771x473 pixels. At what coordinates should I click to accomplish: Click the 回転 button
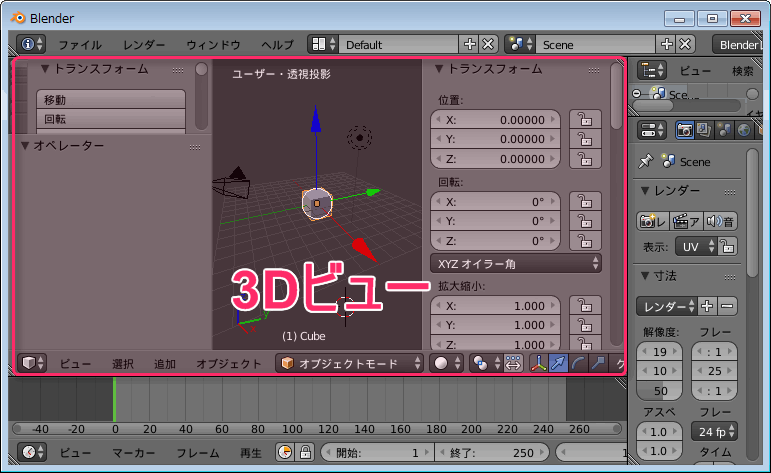coord(111,118)
